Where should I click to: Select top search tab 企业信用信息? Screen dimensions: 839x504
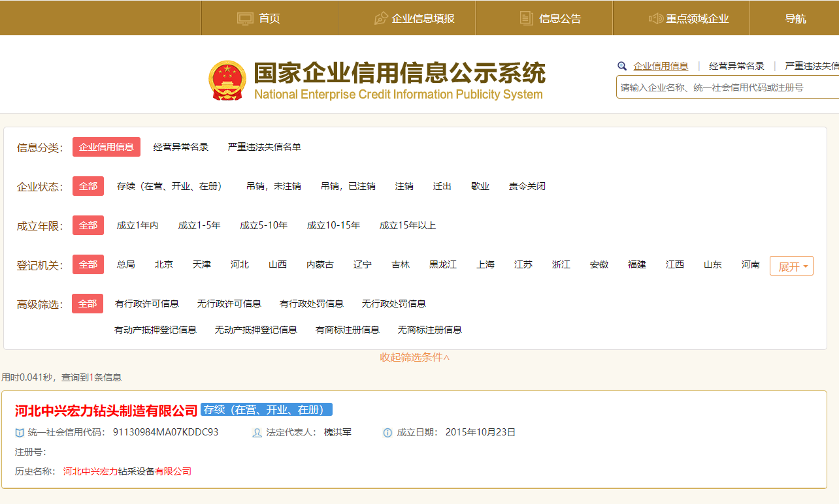tap(661, 66)
